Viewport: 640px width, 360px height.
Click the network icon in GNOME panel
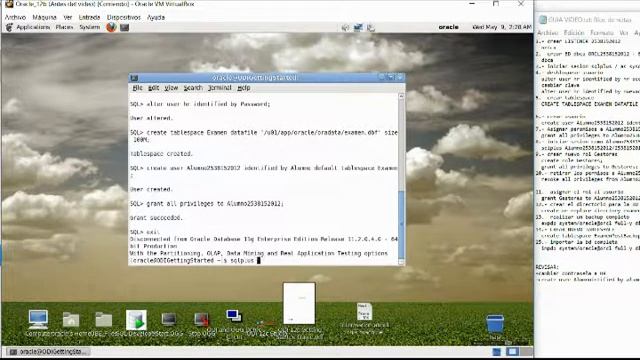[358, 27]
